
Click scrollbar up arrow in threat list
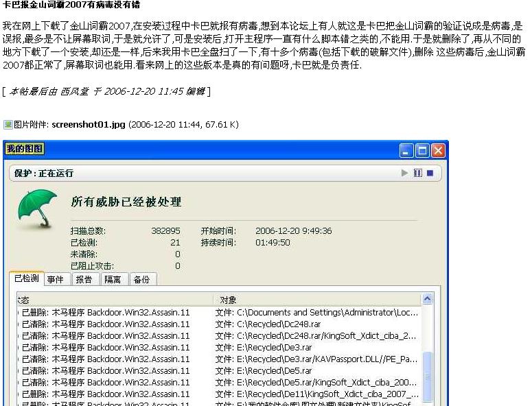pos(427,299)
